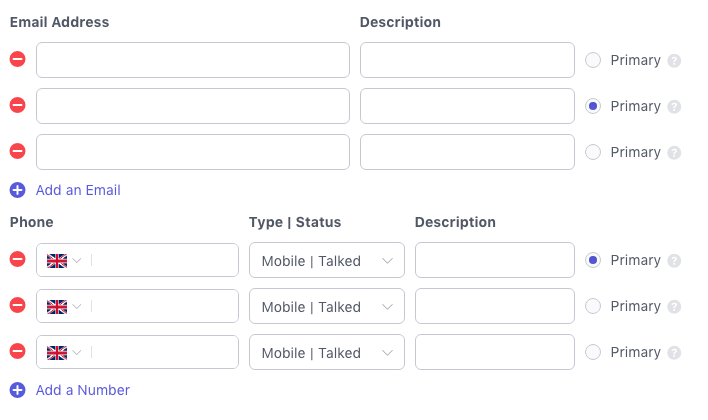Set the third email as Primary
The image size is (708, 420).
coord(593,152)
